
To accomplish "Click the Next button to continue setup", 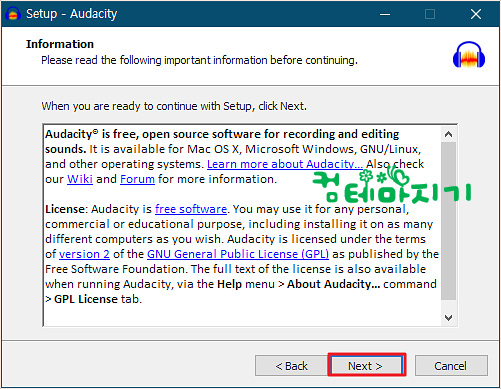I will point(367,366).
